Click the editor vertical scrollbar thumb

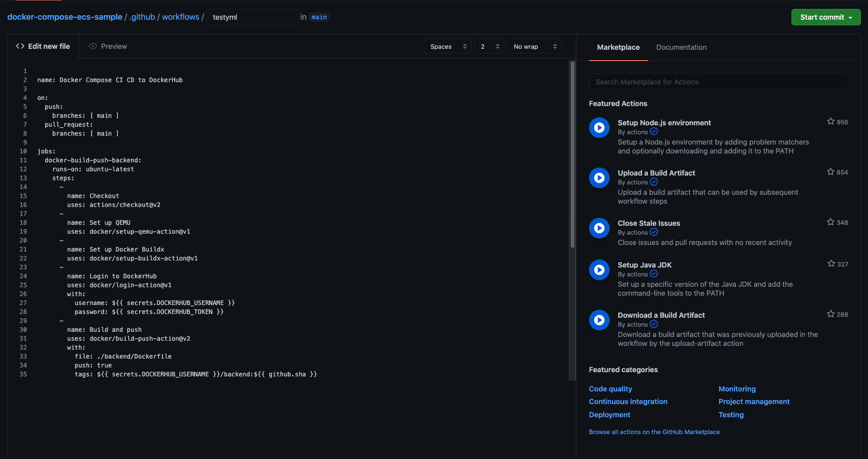572,155
